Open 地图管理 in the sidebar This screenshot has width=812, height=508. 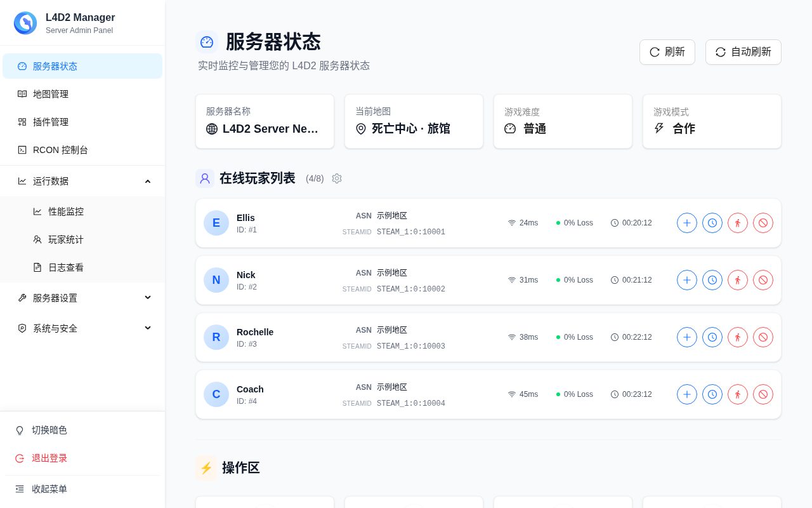(82, 94)
